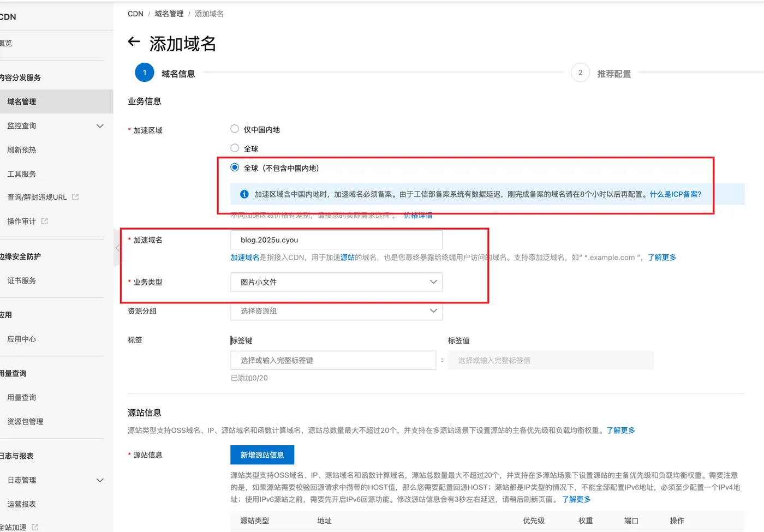764x532 pixels.
Task: Select 刷新预热 in the sidebar
Action: click(x=21, y=150)
